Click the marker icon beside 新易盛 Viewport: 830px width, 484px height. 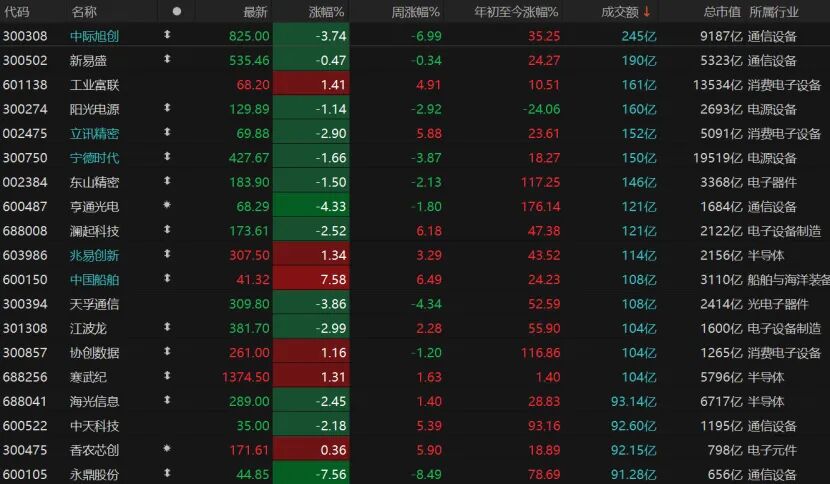pos(167,60)
